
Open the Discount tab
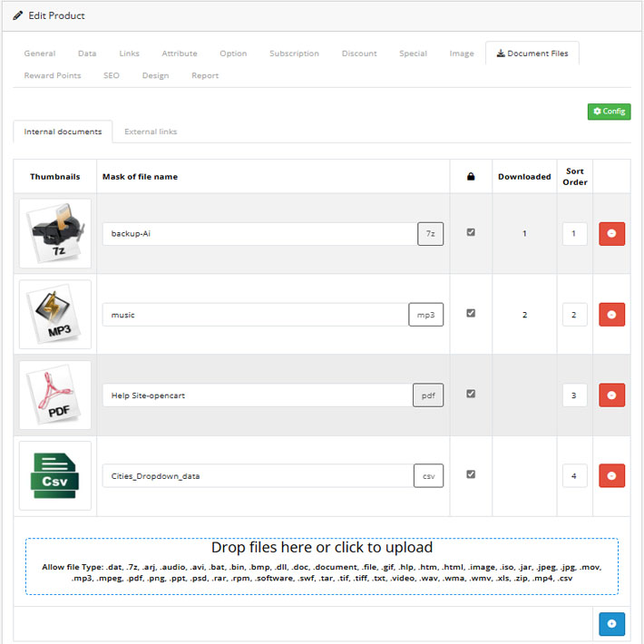tap(359, 54)
